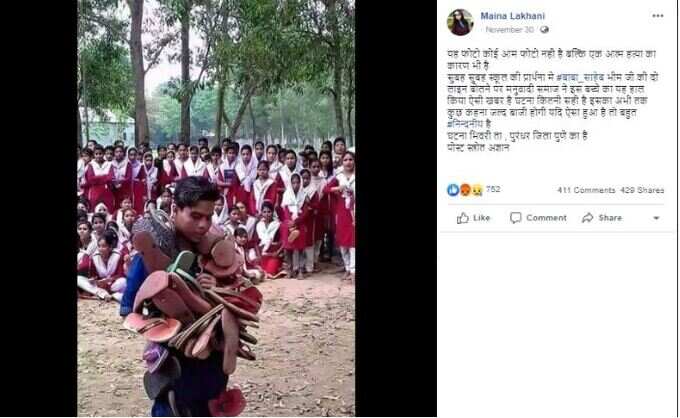Open the November 30 timestamp link

pyautogui.click(x=510, y=30)
